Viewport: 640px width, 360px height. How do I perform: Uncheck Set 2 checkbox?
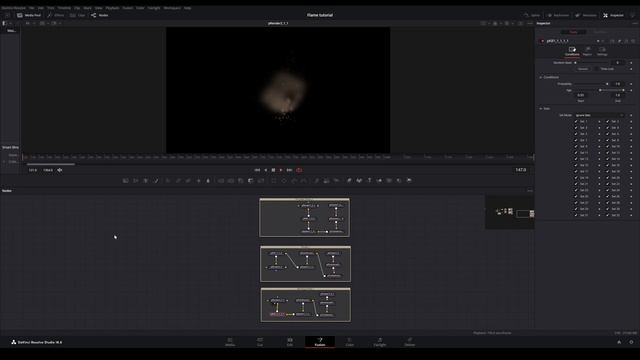click(607, 121)
